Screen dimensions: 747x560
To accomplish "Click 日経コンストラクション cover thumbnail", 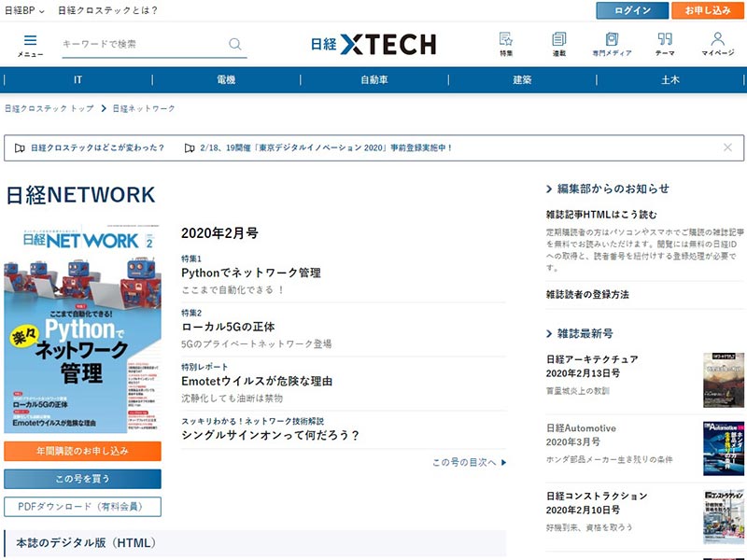I will point(723,517).
